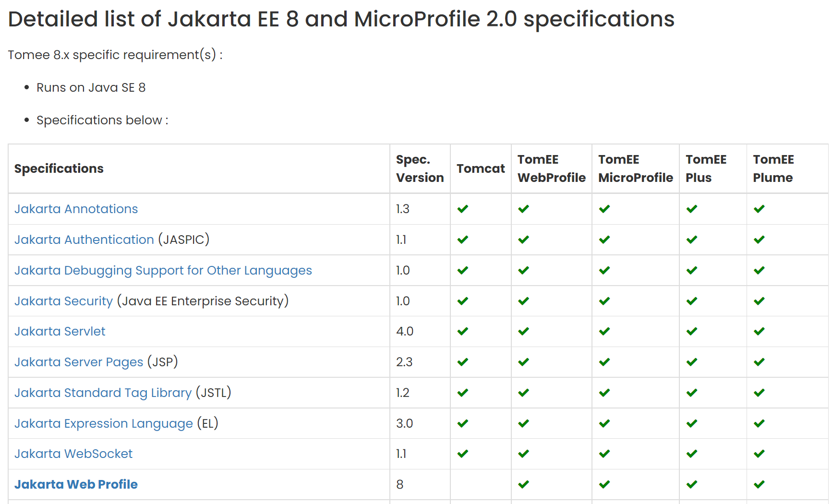Click Tomcat checkmark for Debugging Support row
Image resolution: width=833 pixels, height=504 pixels.
click(463, 270)
